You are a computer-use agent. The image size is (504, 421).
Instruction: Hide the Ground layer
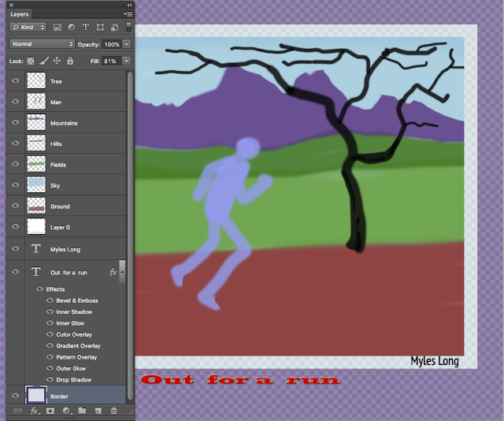click(x=16, y=206)
